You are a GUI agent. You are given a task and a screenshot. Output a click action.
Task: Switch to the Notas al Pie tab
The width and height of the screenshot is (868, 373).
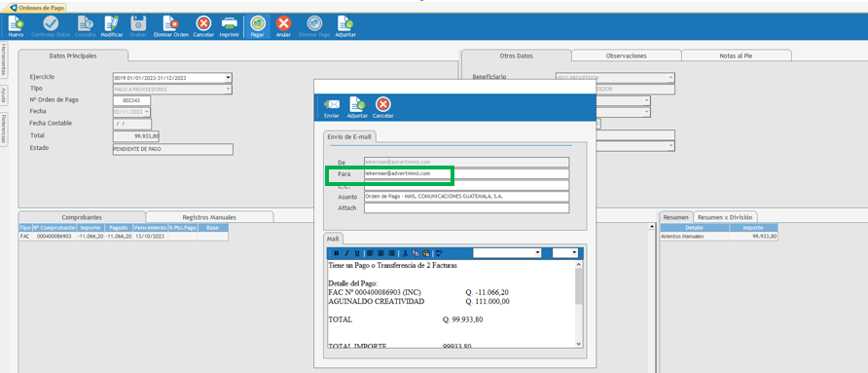coord(737,56)
